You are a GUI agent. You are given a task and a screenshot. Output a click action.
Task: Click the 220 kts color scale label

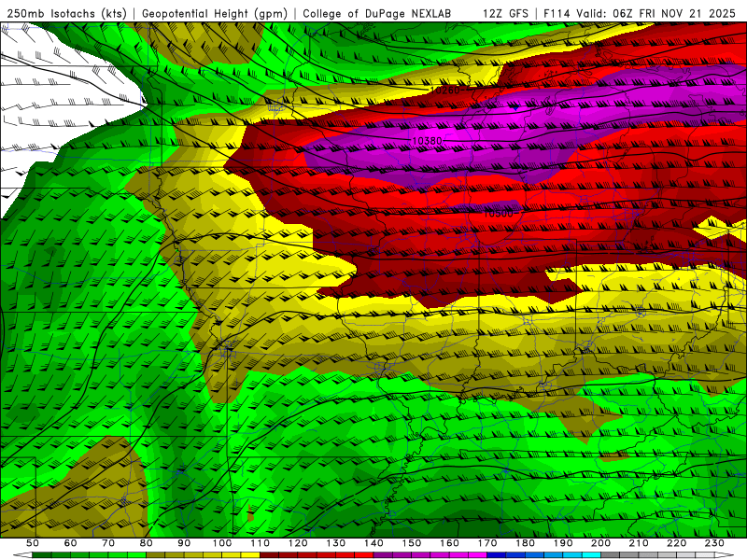pos(676,543)
